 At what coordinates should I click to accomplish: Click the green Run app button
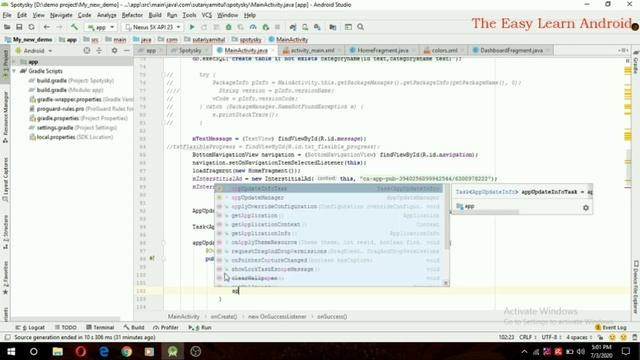tap(192, 27)
